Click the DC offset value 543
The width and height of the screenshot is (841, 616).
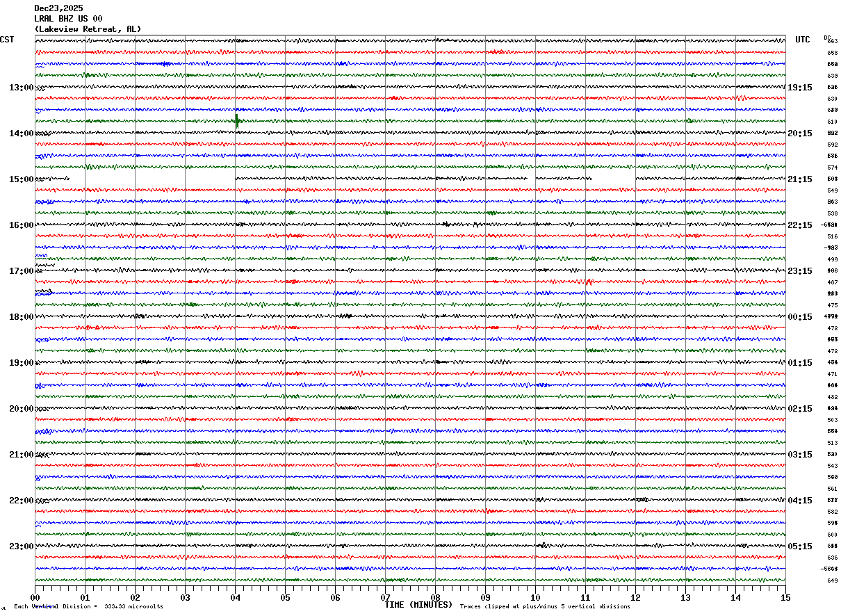832,466
